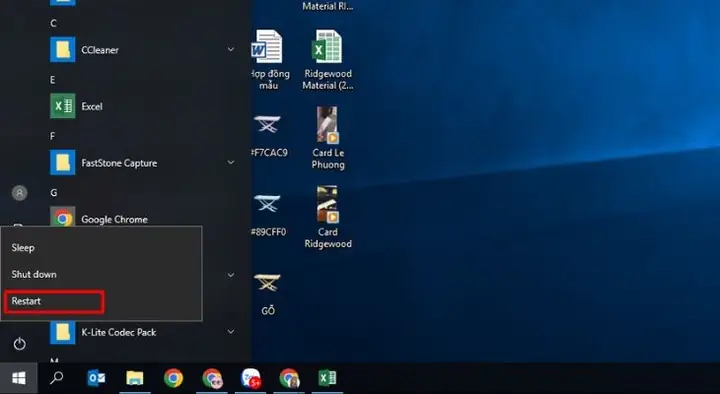This screenshot has height=394, width=720.
Task: Open Chrome with pink profile badge in taskbar
Action: coord(212,378)
